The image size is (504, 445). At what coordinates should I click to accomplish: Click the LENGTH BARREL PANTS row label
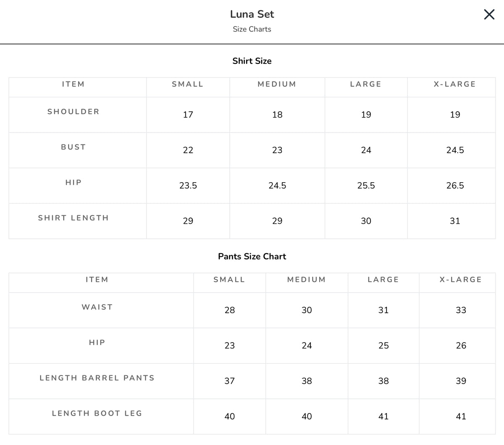coord(97,378)
